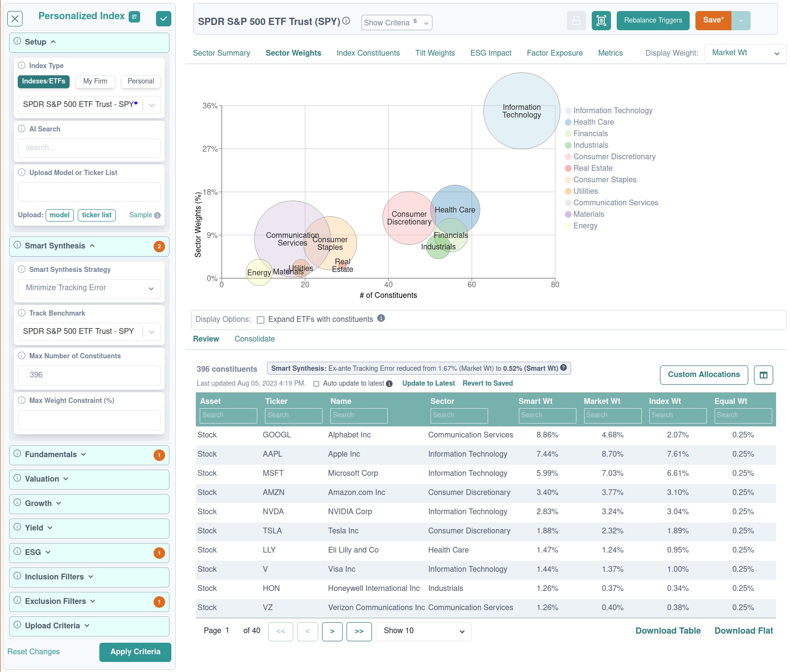
Task: Click Max Weight Constraint info icon
Action: (22, 400)
